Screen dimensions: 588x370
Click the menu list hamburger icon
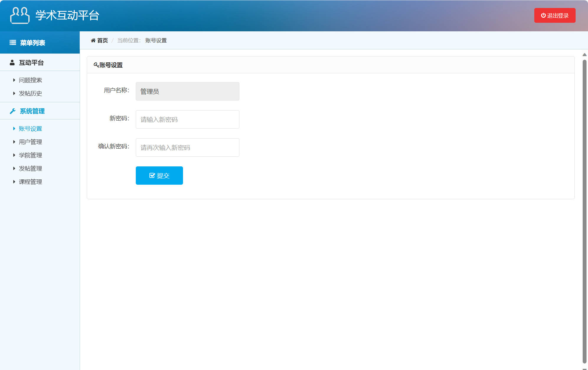[x=13, y=43]
